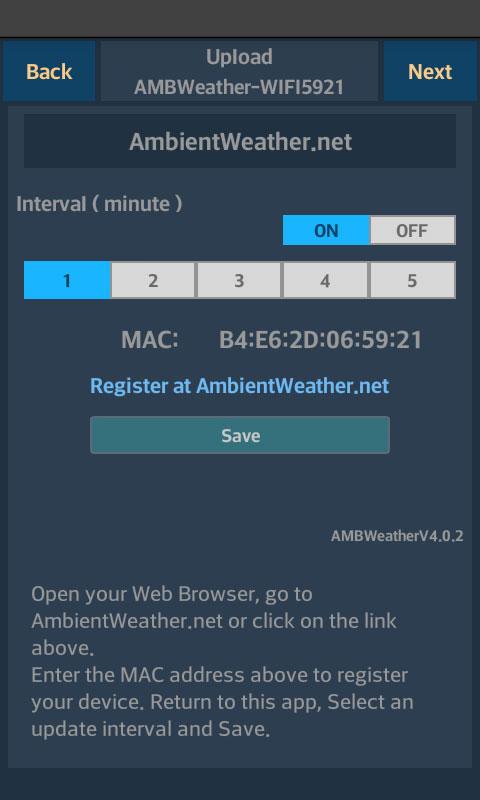The width and height of the screenshot is (480, 800).
Task: Select interval option 5
Action: tap(412, 280)
